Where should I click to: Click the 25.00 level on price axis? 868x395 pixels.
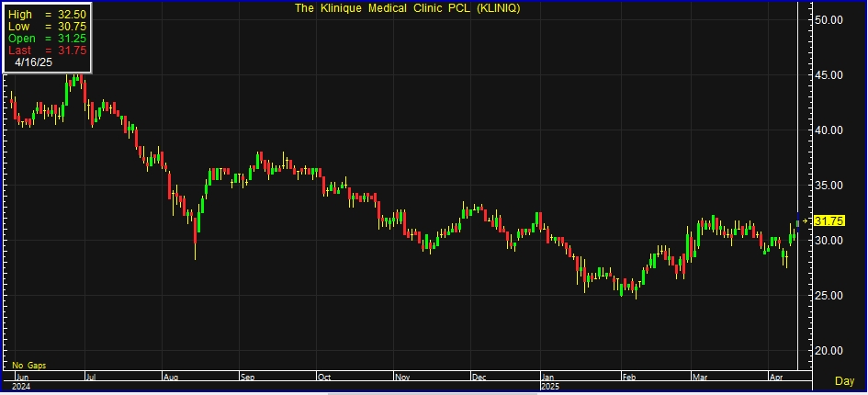(x=829, y=295)
